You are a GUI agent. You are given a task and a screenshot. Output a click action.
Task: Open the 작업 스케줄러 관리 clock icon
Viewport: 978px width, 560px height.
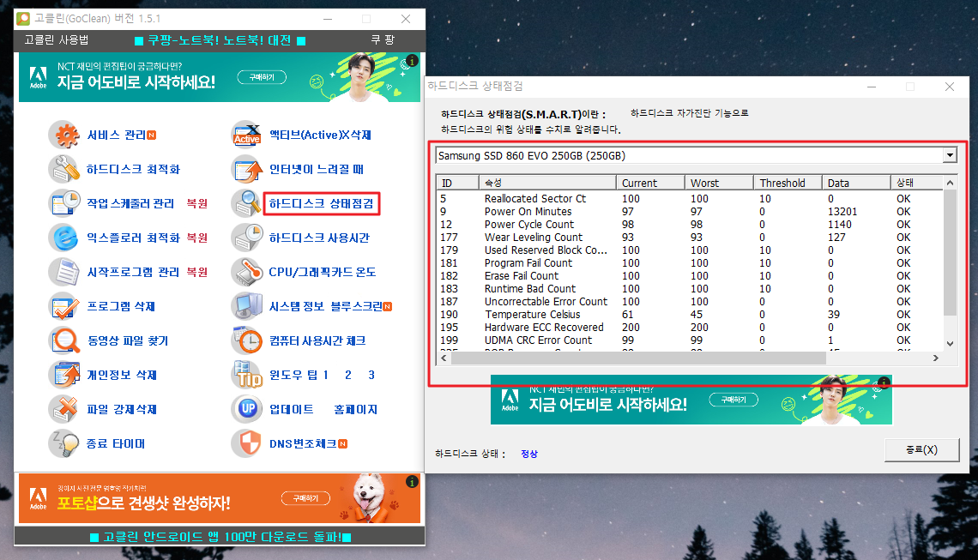click(64, 203)
